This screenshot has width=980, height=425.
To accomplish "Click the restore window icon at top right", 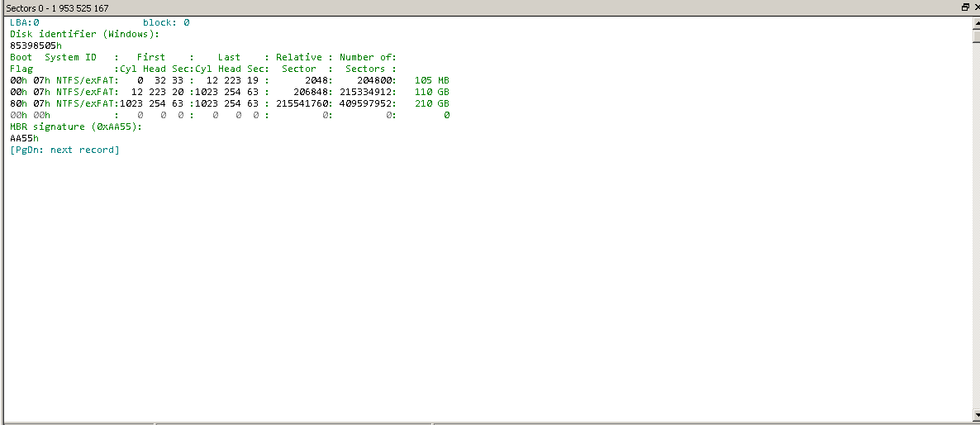I will (x=965, y=7).
